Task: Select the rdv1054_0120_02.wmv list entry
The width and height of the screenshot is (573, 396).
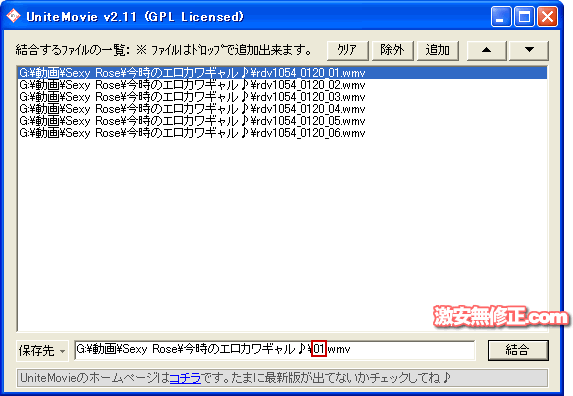Action: click(x=282, y=85)
